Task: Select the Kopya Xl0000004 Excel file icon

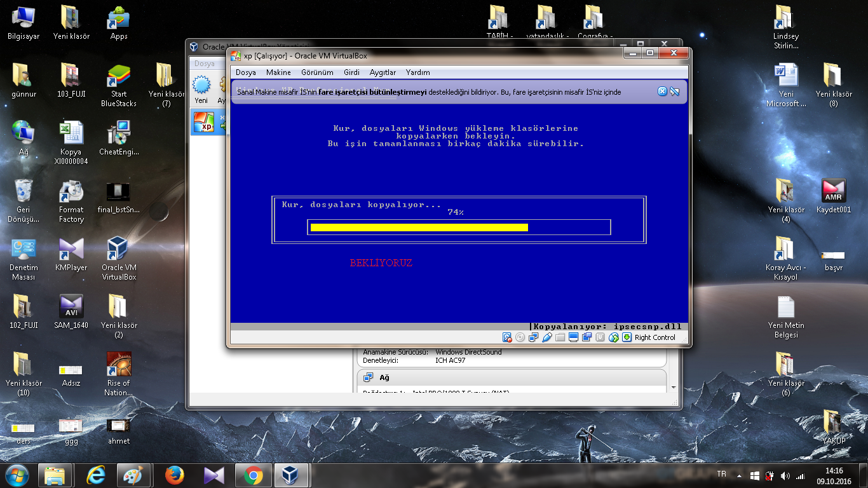Action: pyautogui.click(x=71, y=143)
